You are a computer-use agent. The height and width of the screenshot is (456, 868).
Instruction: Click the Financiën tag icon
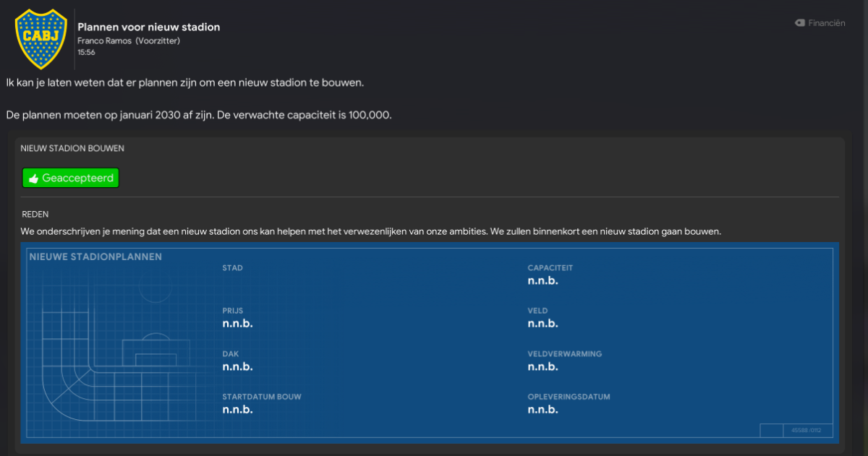[800, 23]
